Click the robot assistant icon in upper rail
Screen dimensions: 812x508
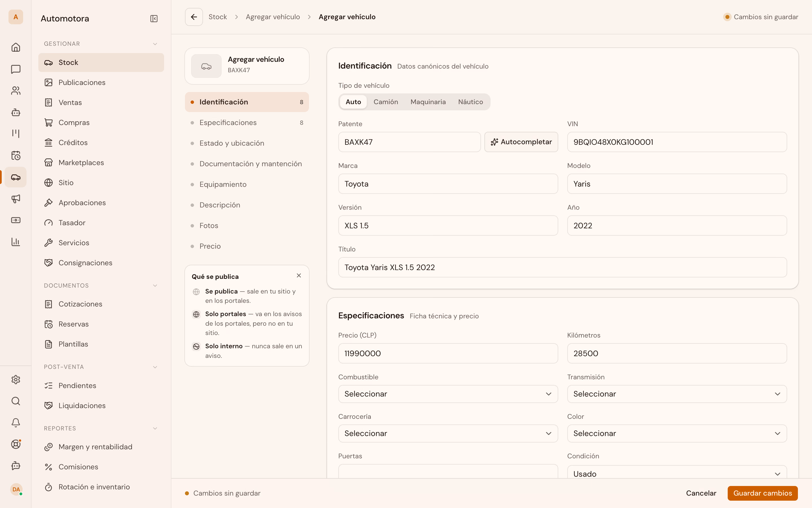coord(16,112)
